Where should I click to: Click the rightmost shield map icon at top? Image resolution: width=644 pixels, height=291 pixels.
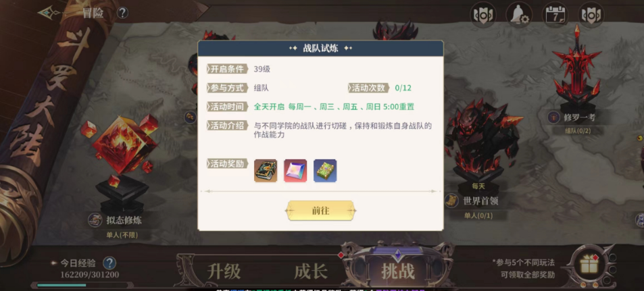(x=591, y=15)
